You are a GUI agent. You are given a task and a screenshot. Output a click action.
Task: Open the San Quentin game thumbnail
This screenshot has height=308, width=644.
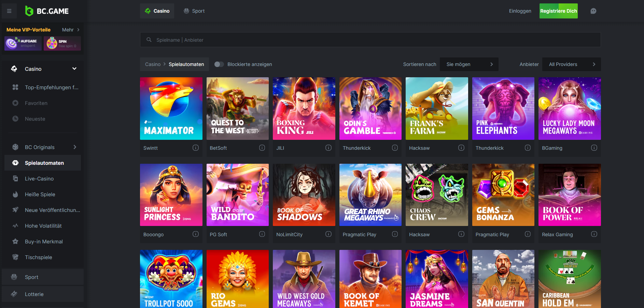coord(503,279)
